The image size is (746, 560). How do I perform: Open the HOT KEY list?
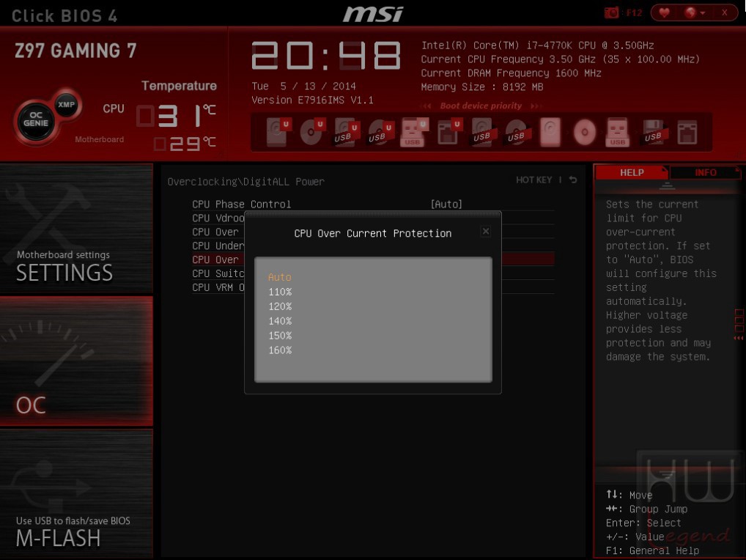click(533, 180)
